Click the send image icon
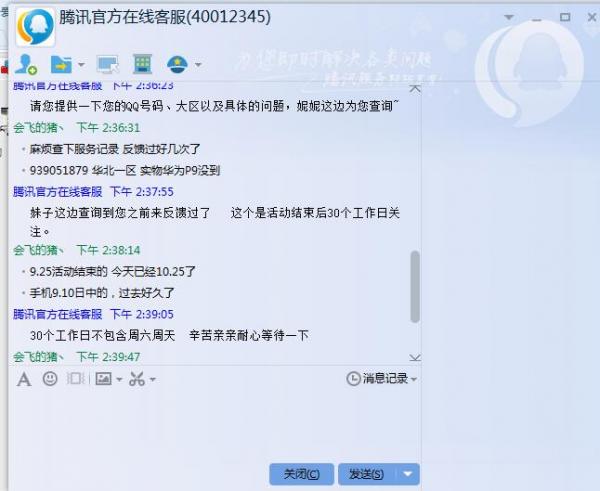 [x=103, y=379]
